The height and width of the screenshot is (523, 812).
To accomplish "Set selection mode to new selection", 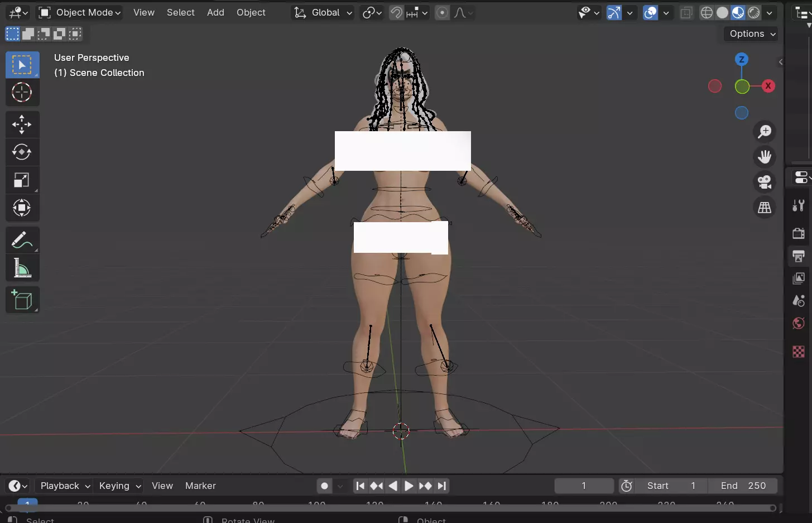I will [x=12, y=34].
